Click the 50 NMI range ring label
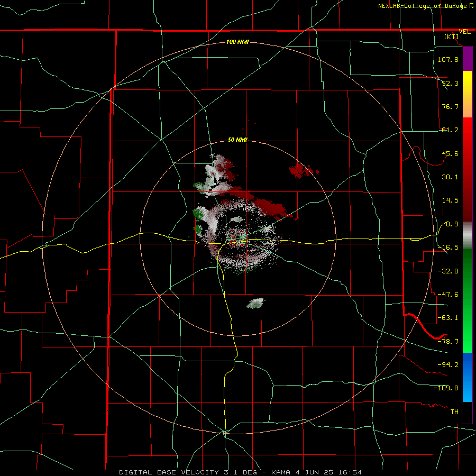 pyautogui.click(x=237, y=140)
